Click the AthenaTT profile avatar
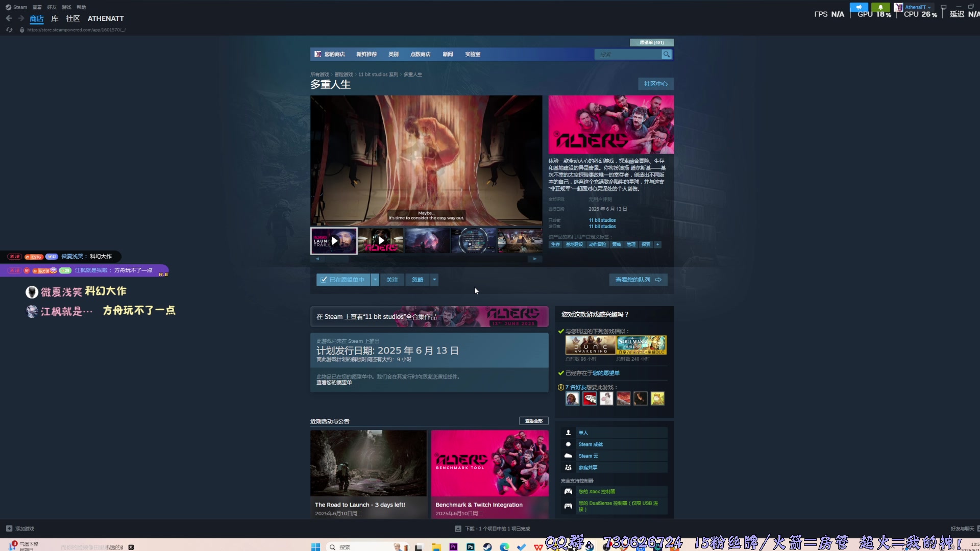 (898, 7)
